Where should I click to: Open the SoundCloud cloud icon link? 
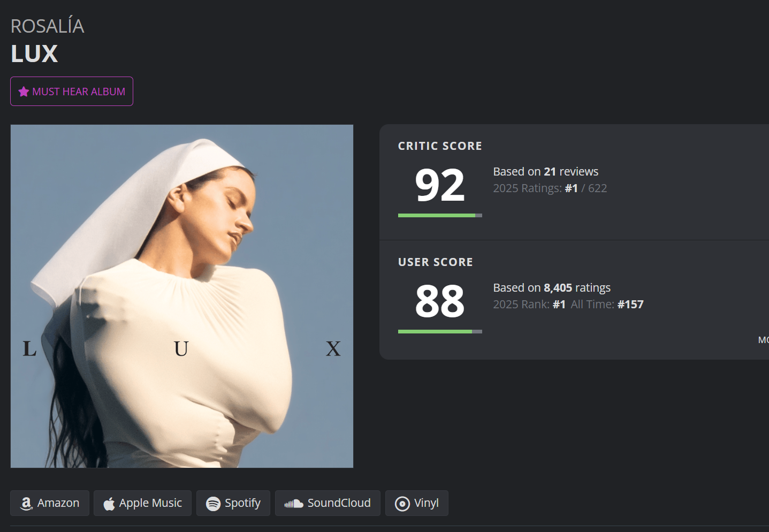click(293, 504)
